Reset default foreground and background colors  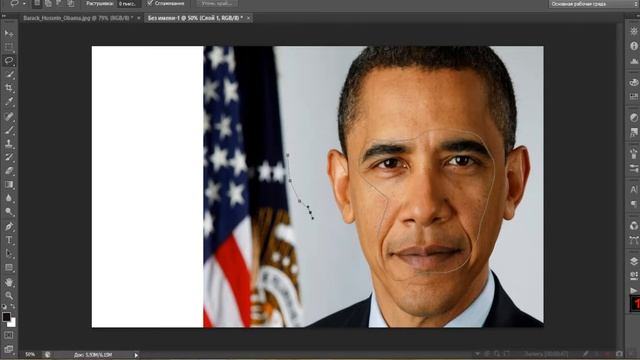tap(4, 306)
